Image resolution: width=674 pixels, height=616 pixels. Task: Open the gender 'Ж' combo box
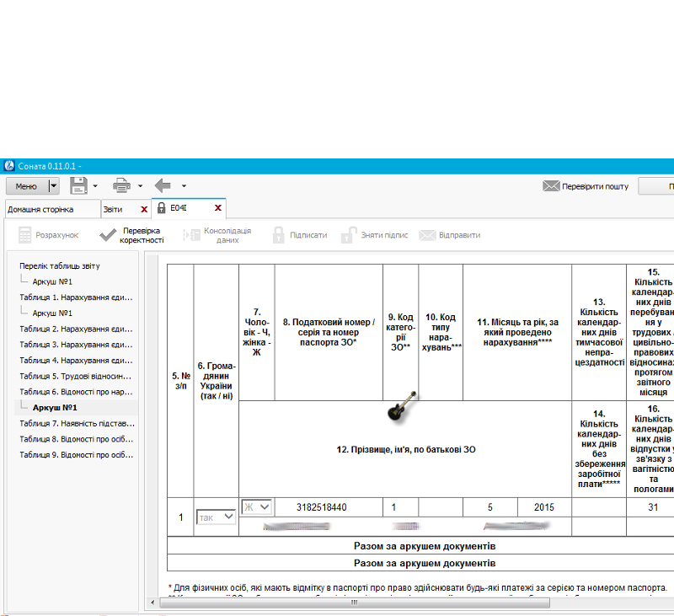tap(257, 506)
